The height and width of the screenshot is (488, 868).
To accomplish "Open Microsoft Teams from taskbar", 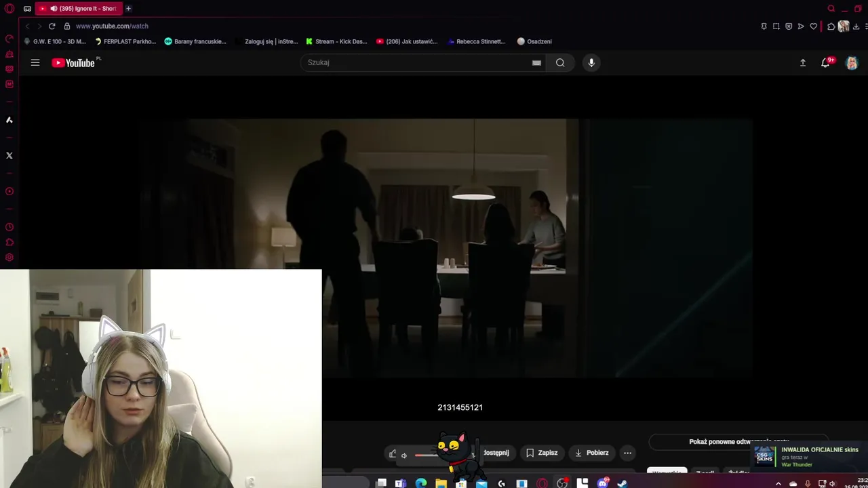I will [x=401, y=483].
